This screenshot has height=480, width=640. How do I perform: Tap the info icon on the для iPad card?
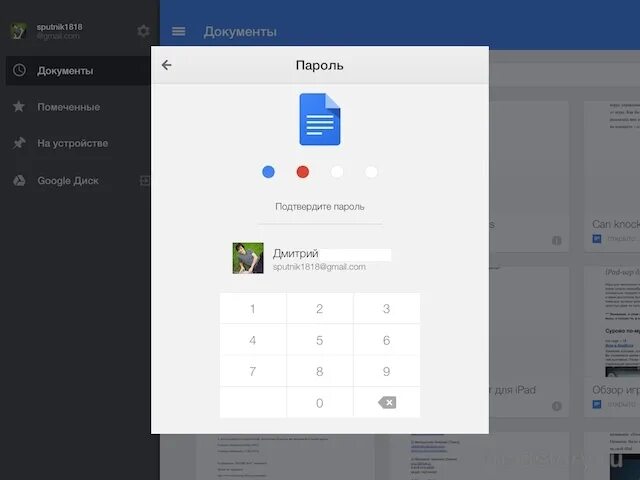(556, 406)
